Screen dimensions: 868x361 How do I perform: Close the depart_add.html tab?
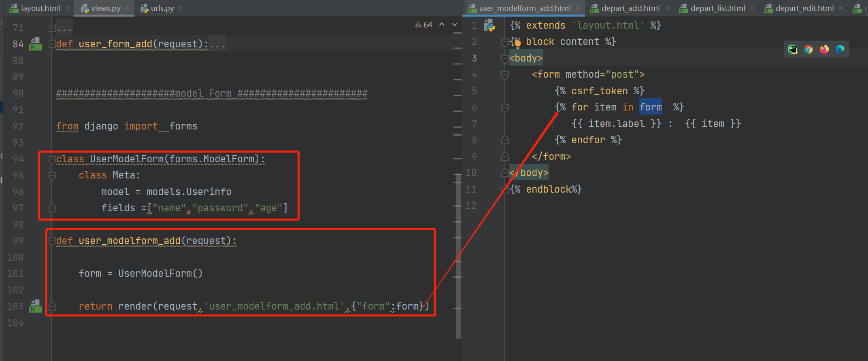[667, 8]
